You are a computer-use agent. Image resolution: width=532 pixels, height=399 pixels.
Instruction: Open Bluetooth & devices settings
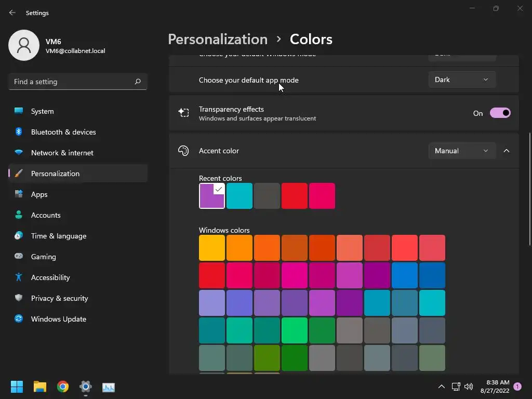click(x=63, y=132)
